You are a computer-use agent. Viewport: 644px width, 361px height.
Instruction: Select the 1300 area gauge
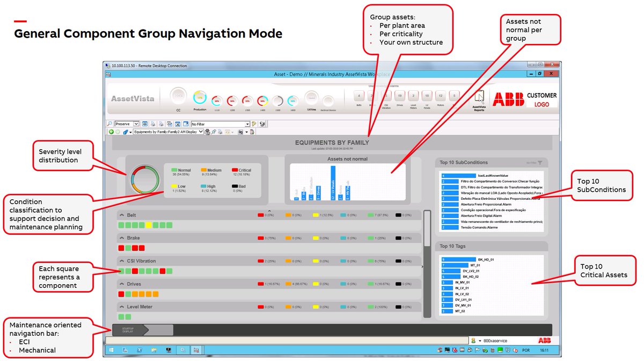point(247,100)
